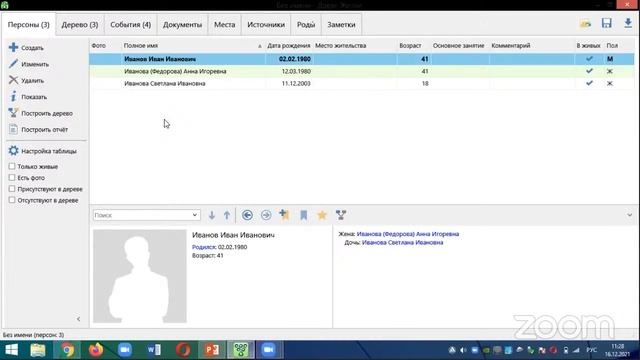Viewport: 640px width, 360px height.
Task: Open the Поиск dropdown arrow
Action: pyautogui.click(x=195, y=215)
